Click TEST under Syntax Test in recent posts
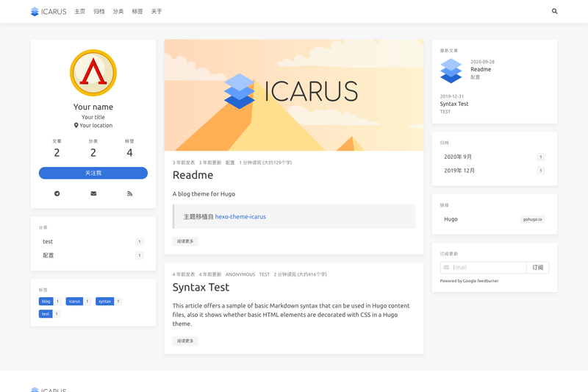This screenshot has width=588, height=392. pos(445,112)
